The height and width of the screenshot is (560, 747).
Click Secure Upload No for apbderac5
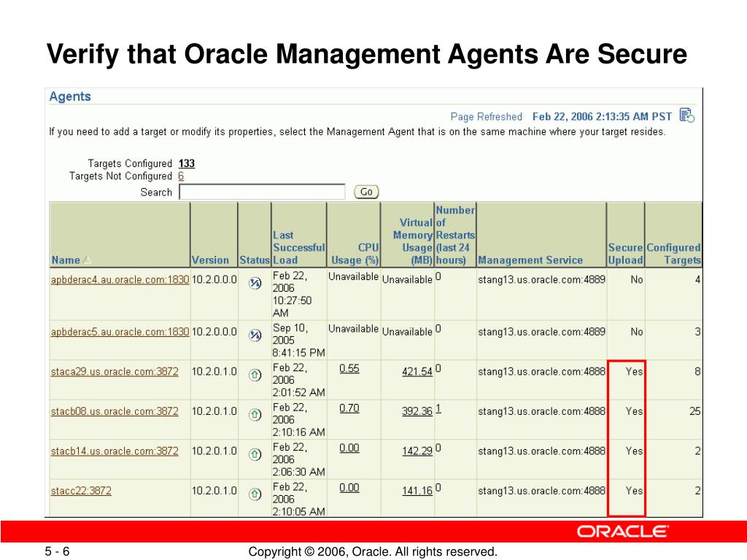coord(637,332)
